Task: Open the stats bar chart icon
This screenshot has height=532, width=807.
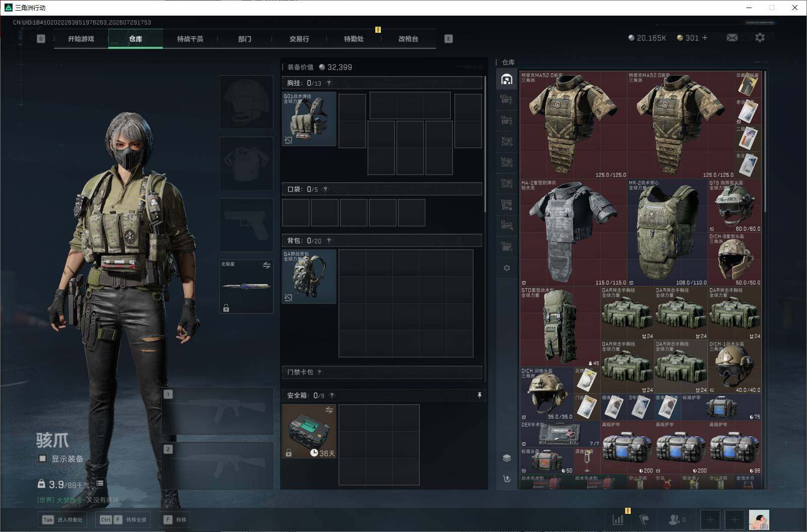Action: [x=618, y=519]
